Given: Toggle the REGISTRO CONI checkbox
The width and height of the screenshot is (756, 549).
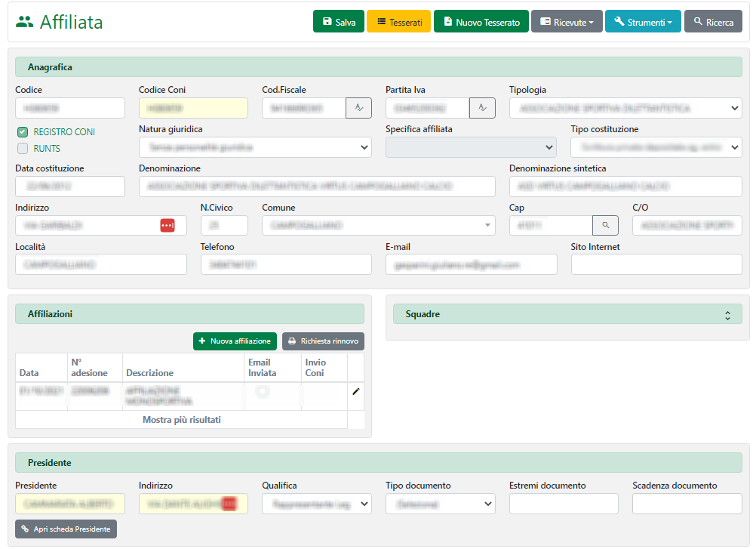Looking at the screenshot, I should coord(23,132).
